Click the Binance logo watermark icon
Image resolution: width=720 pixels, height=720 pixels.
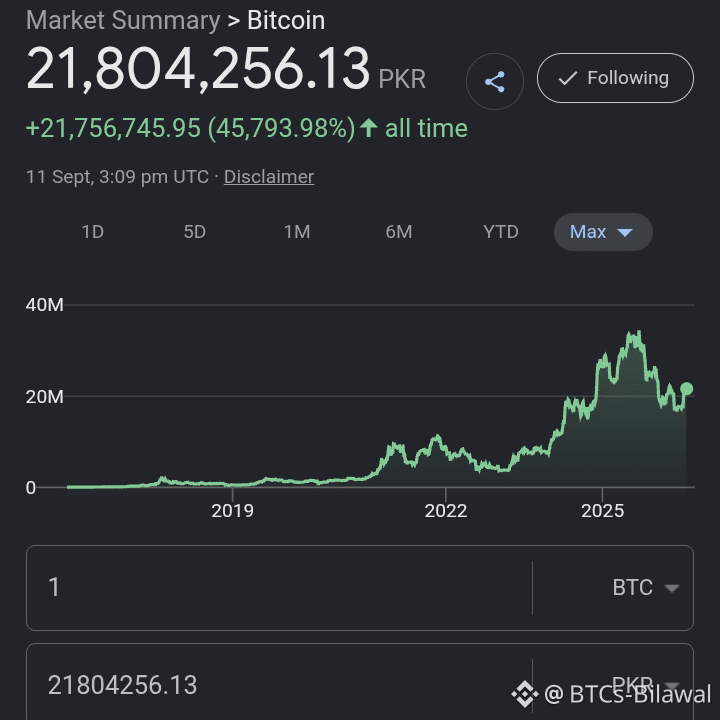point(525,694)
